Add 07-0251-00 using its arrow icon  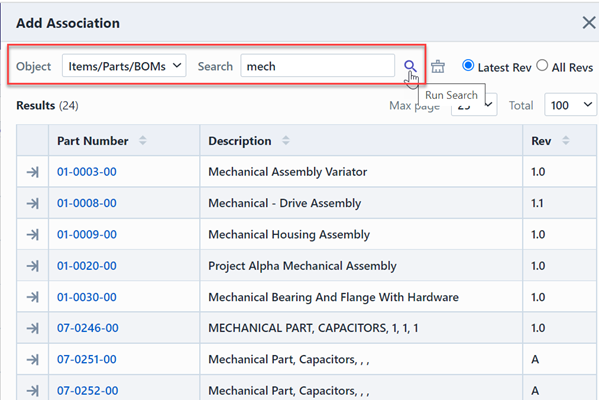pyautogui.click(x=33, y=360)
